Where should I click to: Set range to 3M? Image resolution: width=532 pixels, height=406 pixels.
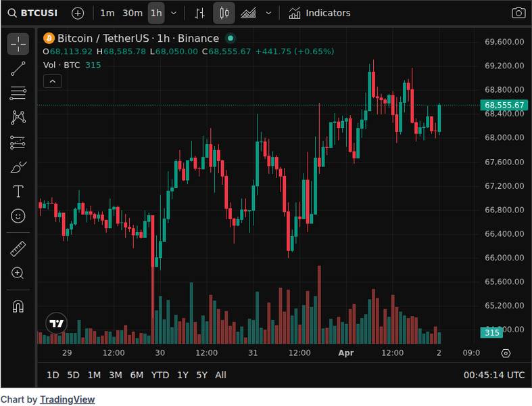116,375
